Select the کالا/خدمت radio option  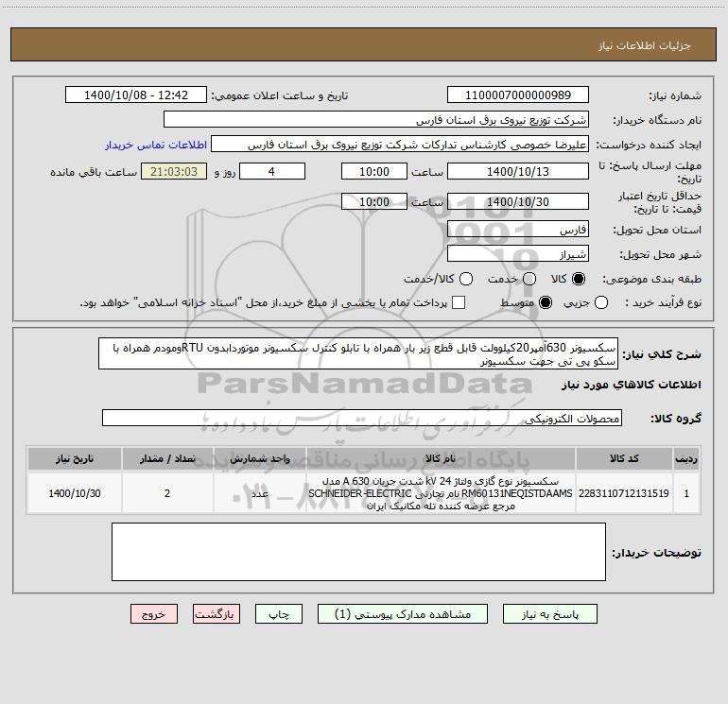466,279
